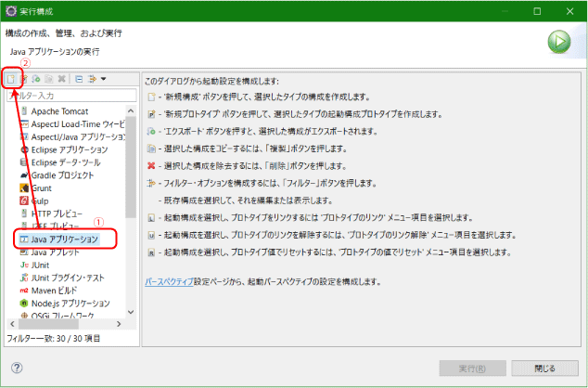This screenshot has height=388, width=588.
Task: Select AspectJ Load-Time weaving configuration type
Action: [78, 124]
